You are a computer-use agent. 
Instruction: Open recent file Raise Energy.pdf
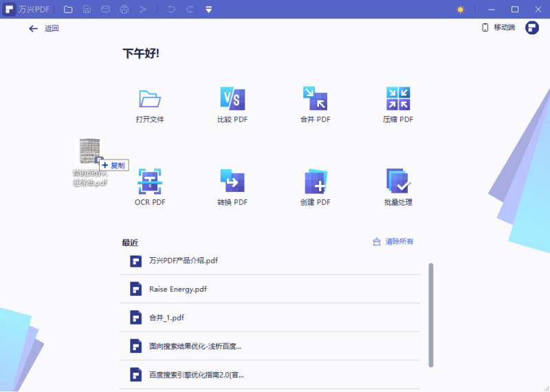[178, 289]
